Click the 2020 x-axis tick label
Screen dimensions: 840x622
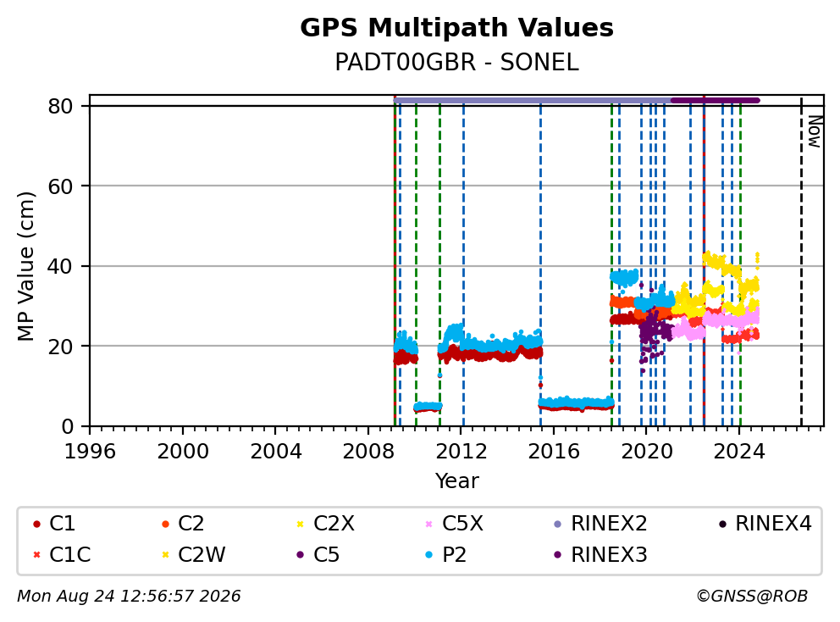(647, 452)
